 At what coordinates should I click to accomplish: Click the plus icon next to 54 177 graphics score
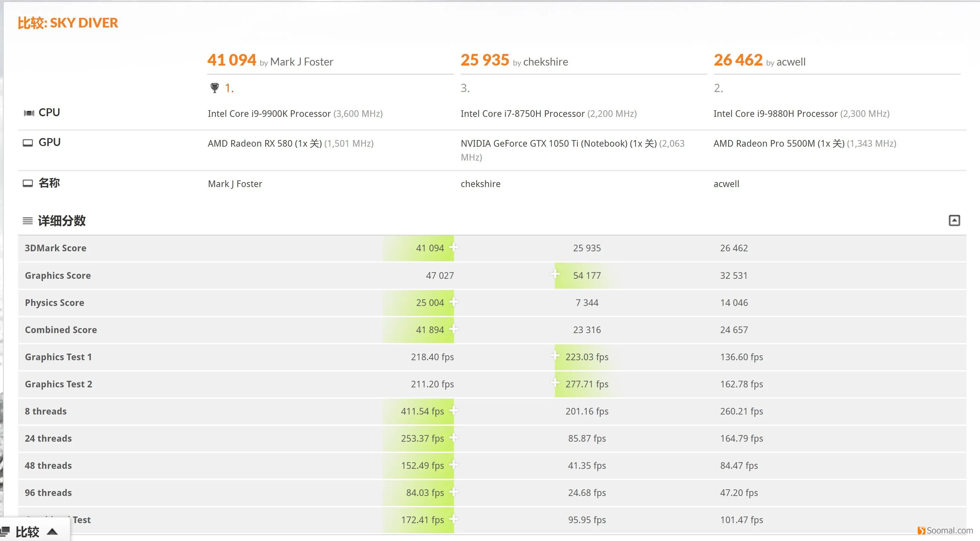point(555,274)
